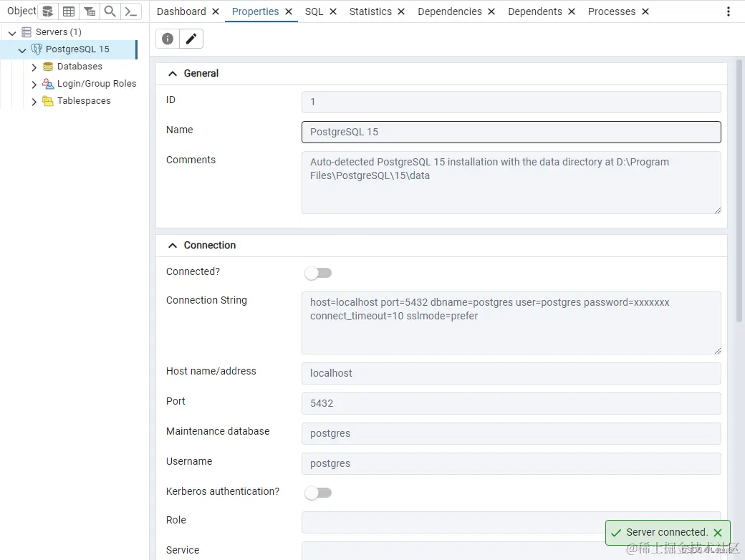Click the Comments resize handle
The image size is (745, 560).
(x=718, y=211)
